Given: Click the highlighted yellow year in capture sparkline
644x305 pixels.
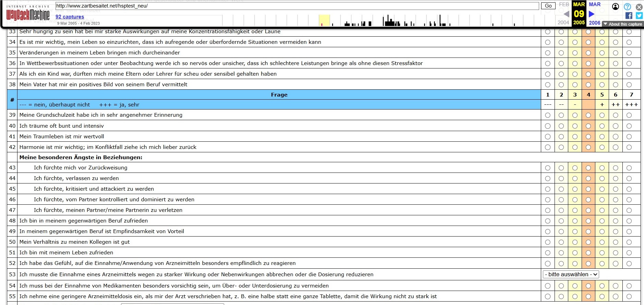Looking at the screenshot, I should (x=324, y=21).
